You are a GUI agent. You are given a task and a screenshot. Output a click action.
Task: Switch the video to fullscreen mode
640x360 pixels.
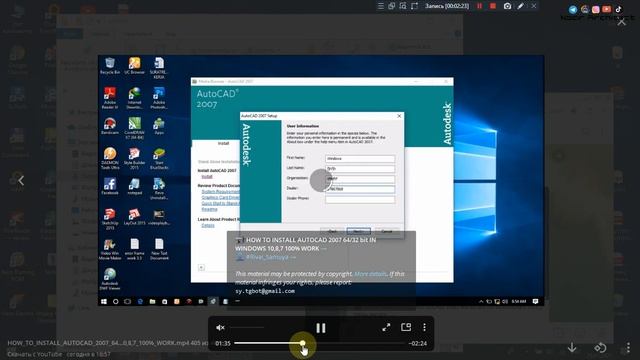pos(386,327)
